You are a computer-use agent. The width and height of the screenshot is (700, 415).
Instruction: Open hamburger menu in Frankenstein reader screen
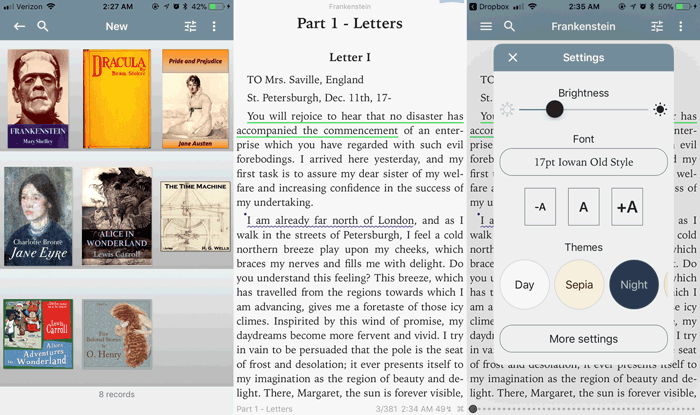click(486, 26)
